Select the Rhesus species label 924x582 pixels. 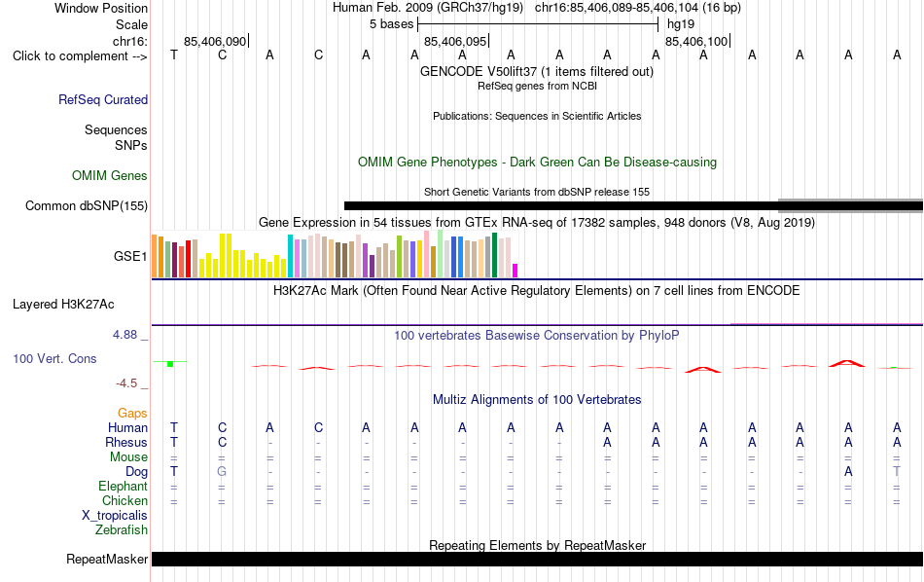[126, 442]
